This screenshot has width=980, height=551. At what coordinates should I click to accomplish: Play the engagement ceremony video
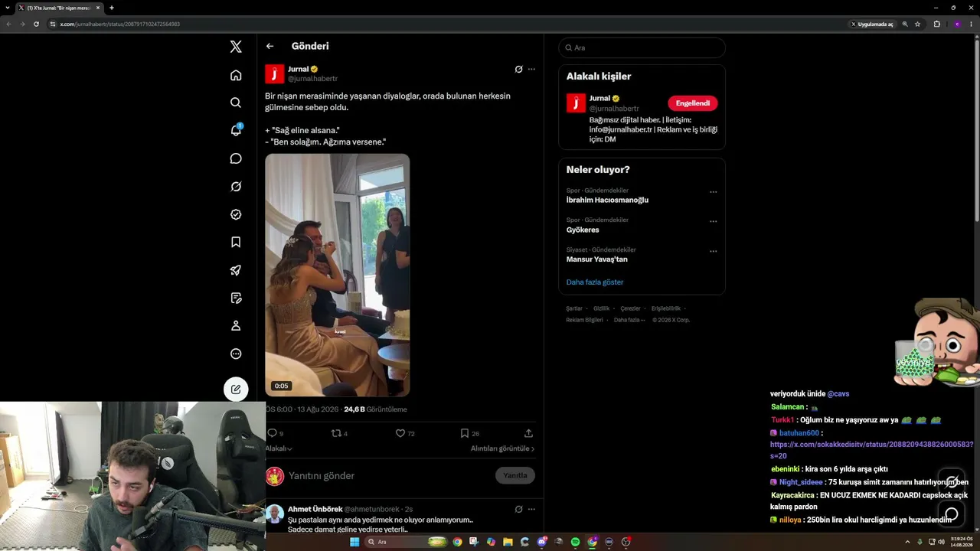338,275
